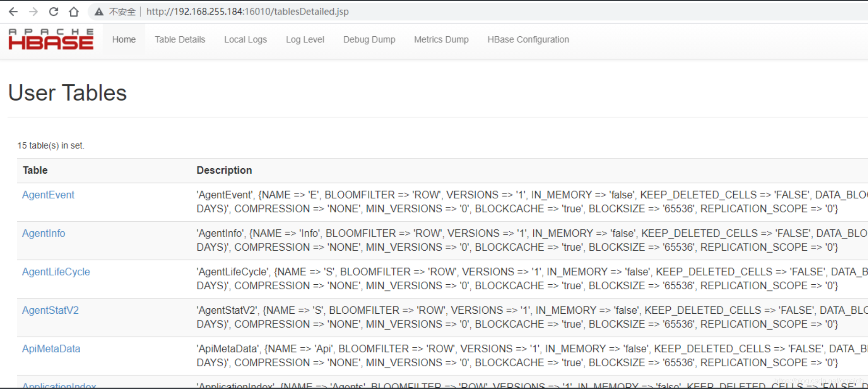The height and width of the screenshot is (389, 868).
Task: Open the AgentInfo table link
Action: tap(44, 233)
